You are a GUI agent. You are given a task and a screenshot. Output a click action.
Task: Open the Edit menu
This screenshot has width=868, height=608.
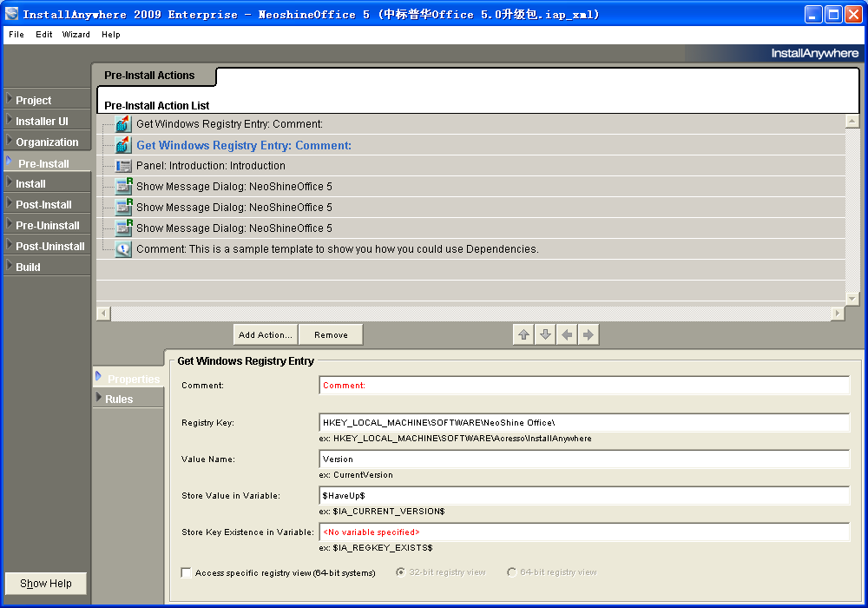click(43, 35)
